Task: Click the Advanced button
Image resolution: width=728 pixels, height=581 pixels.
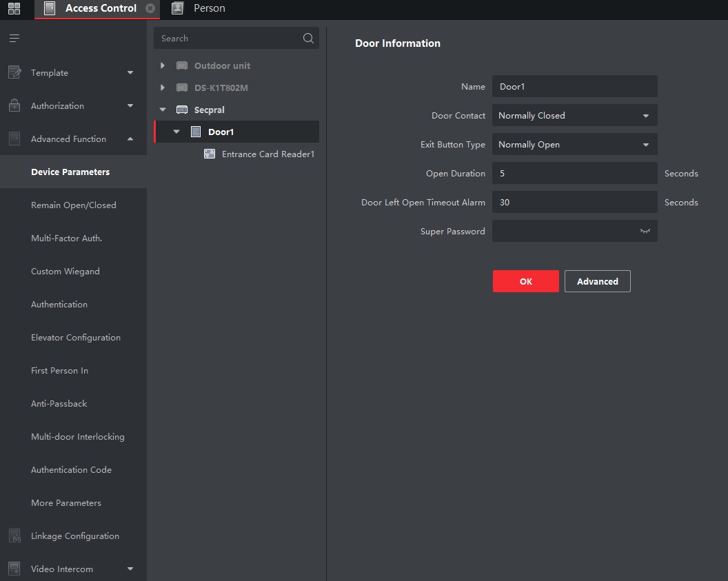Action: pyautogui.click(x=597, y=281)
